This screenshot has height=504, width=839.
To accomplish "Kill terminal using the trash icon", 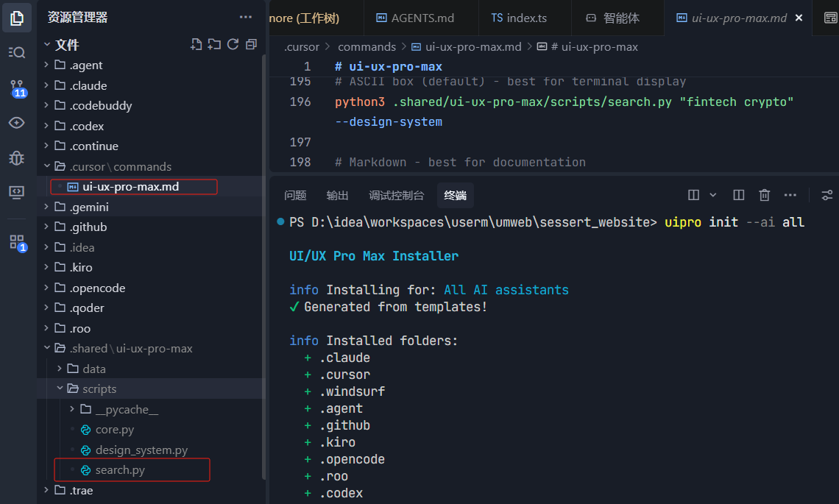I will point(765,195).
